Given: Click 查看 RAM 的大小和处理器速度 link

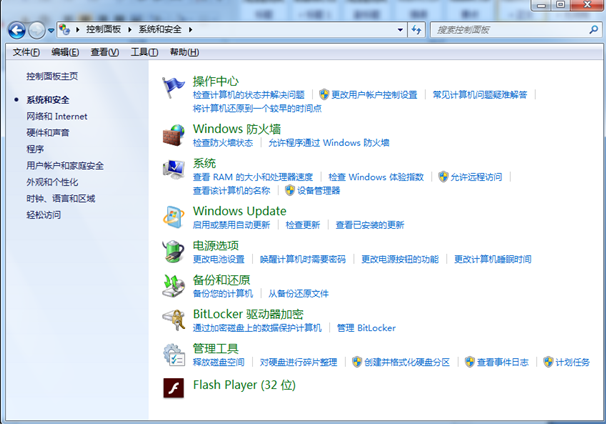Looking at the screenshot, I should pyautogui.click(x=253, y=177).
